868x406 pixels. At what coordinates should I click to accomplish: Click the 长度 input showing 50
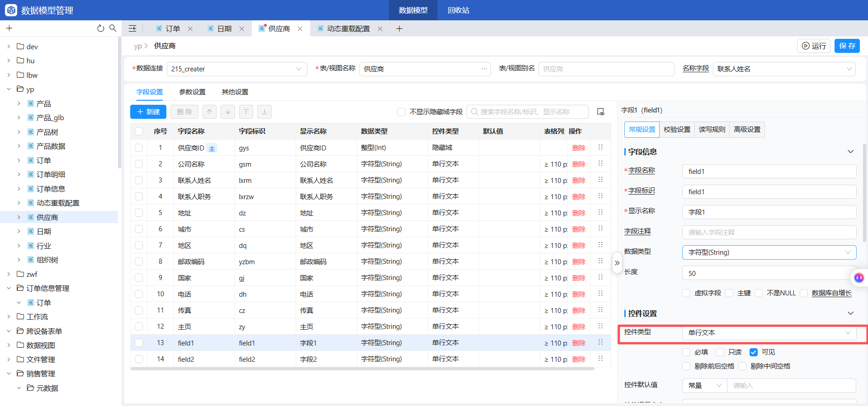(x=769, y=273)
